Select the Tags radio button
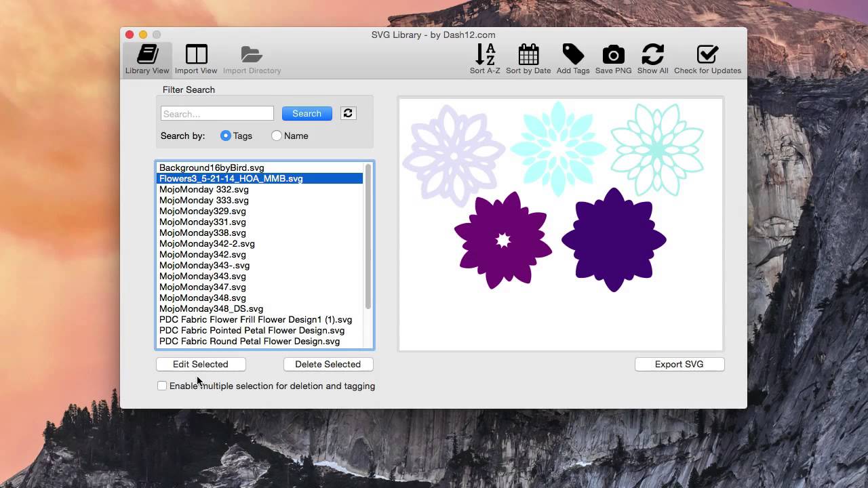 (x=226, y=136)
